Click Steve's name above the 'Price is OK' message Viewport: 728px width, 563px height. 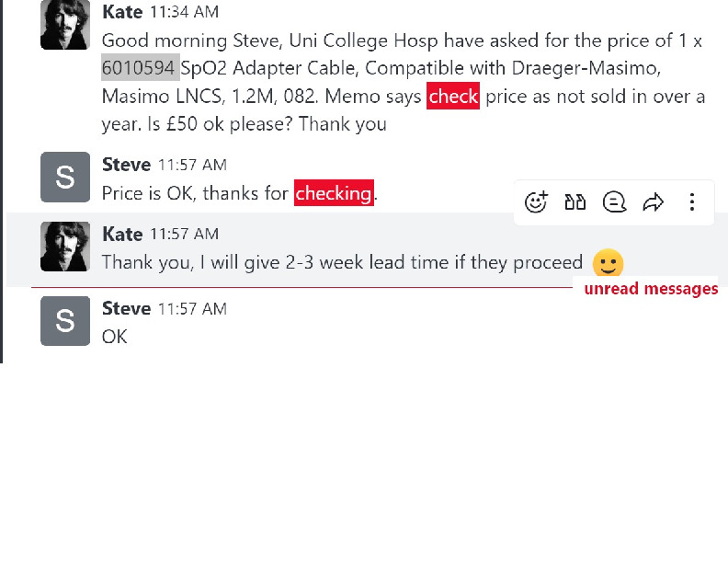click(126, 165)
